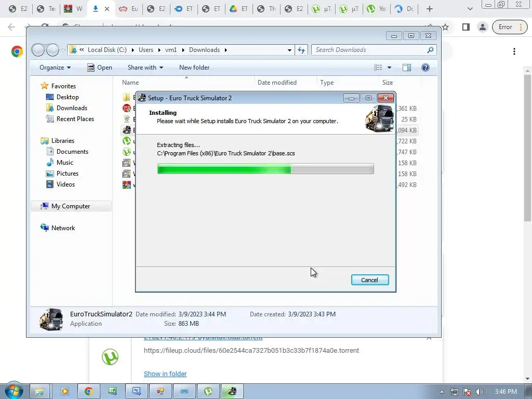Switch to the WinRAR tab in Chrome

73,9
